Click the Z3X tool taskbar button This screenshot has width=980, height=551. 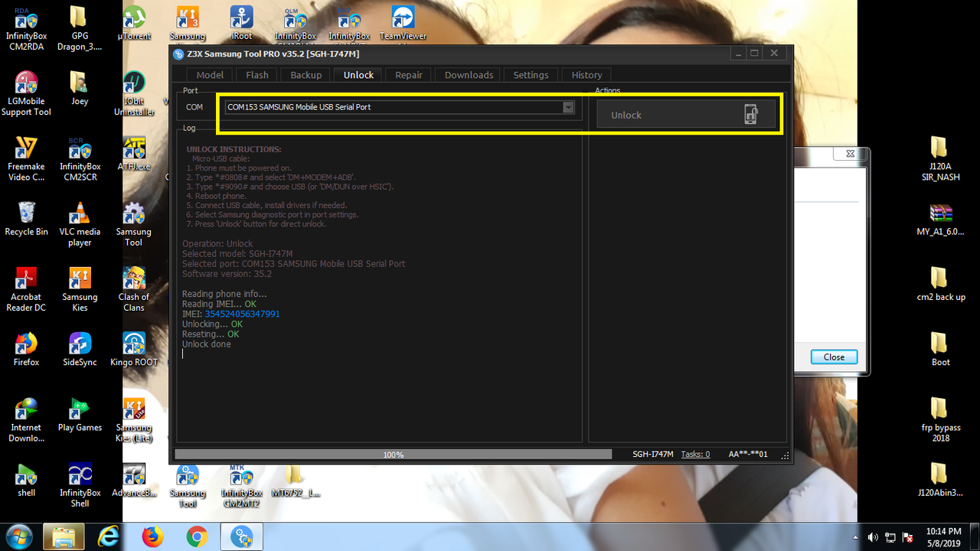(x=242, y=537)
